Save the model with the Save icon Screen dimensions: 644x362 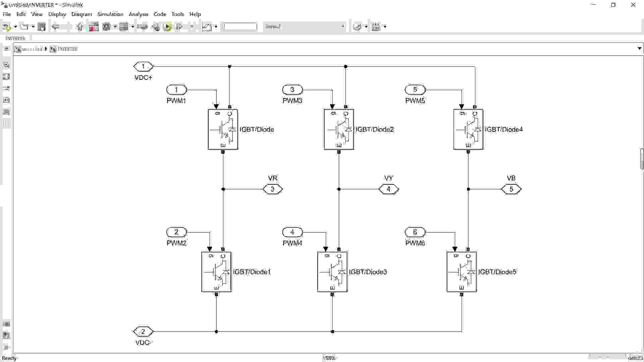coord(42,27)
